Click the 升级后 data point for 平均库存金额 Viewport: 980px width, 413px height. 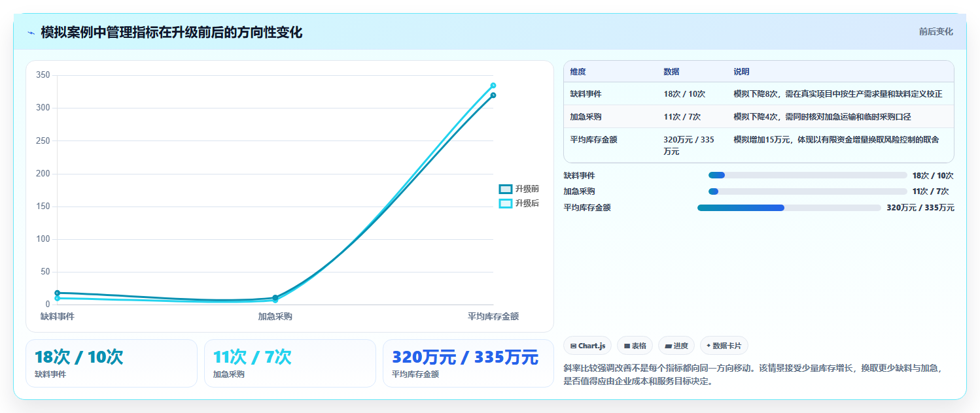click(493, 86)
